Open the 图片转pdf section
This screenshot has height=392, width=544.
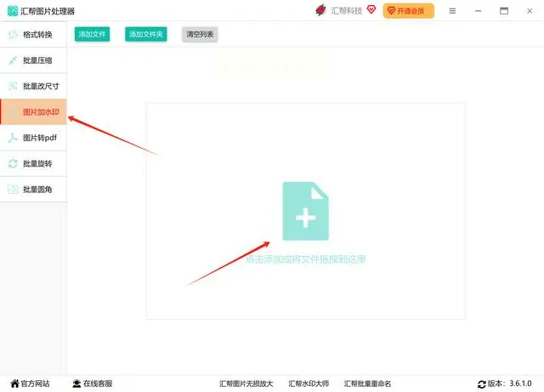33,138
